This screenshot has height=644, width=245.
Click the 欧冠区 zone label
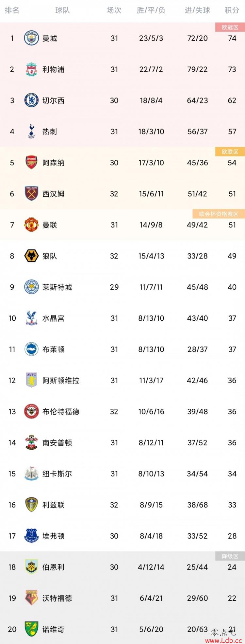(x=230, y=27)
